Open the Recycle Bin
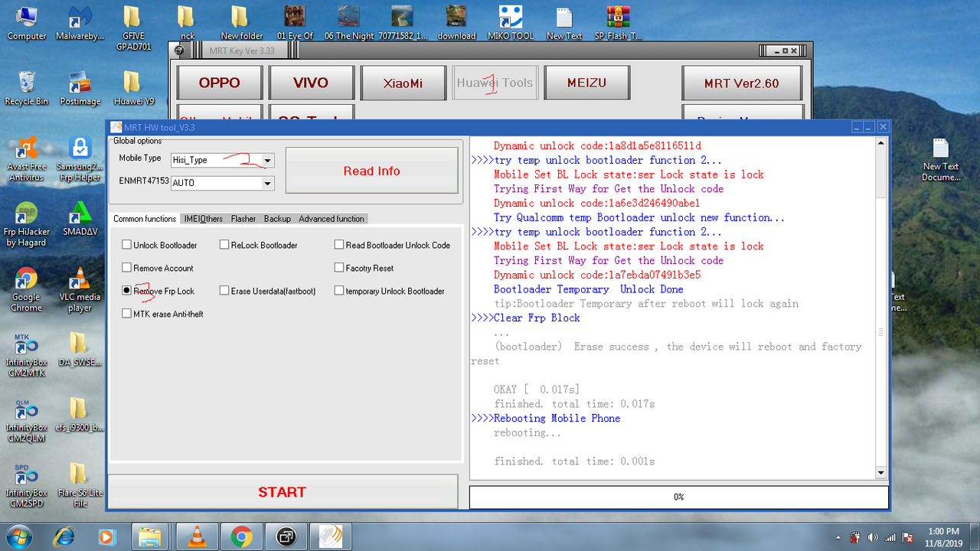Screen dimensions: 980x551 [27, 88]
